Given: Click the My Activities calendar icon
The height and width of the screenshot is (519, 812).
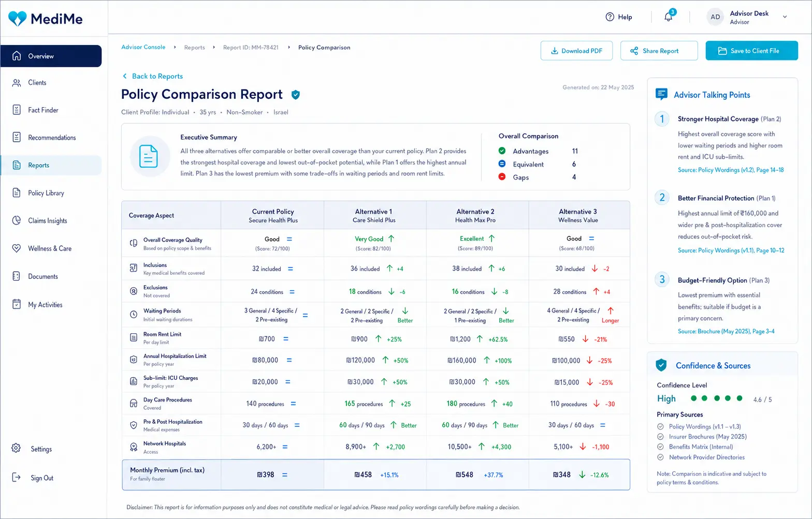Looking at the screenshot, I should tap(17, 304).
